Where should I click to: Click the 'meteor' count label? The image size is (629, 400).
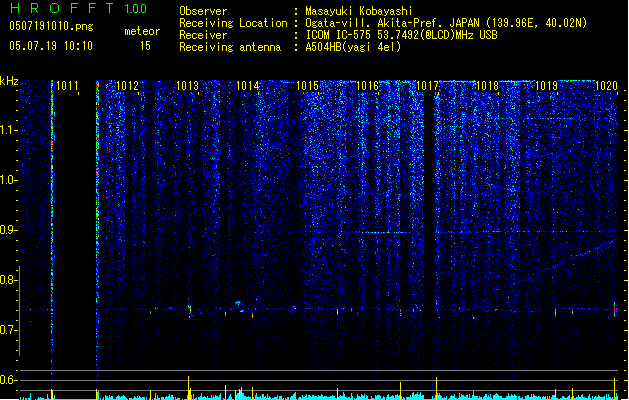[142, 31]
